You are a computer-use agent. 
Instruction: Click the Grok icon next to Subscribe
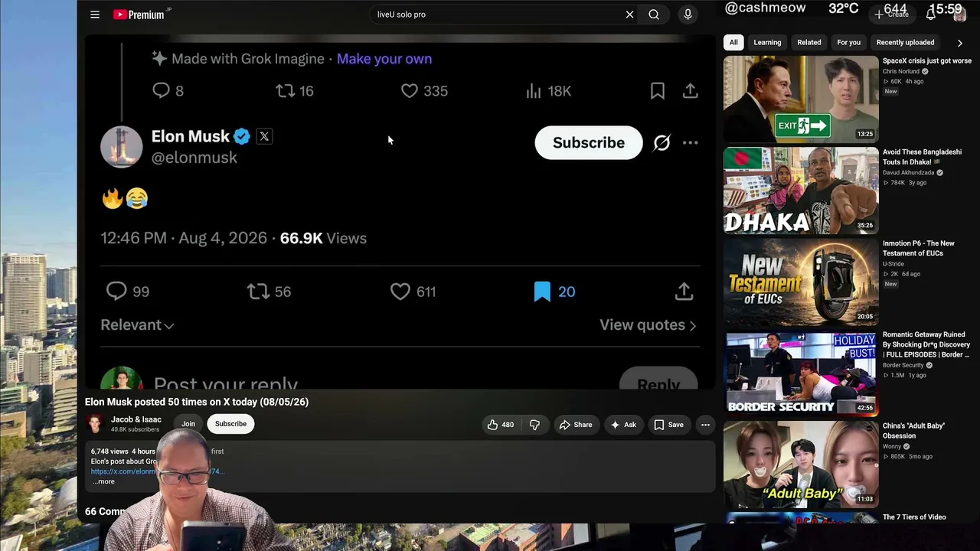[x=661, y=143]
